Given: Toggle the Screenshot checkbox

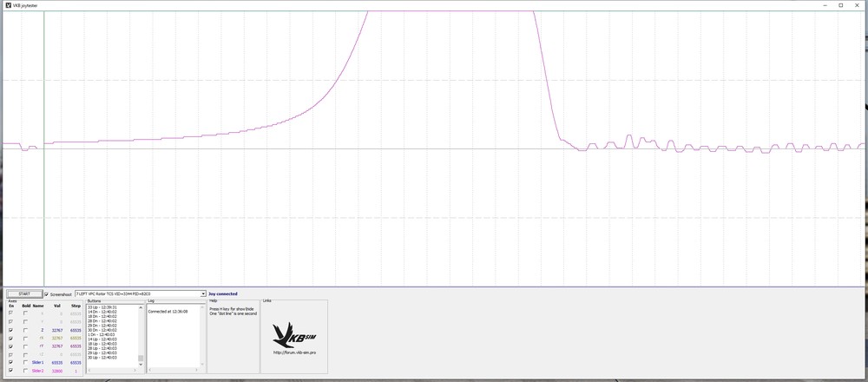Looking at the screenshot, I should click(47, 294).
